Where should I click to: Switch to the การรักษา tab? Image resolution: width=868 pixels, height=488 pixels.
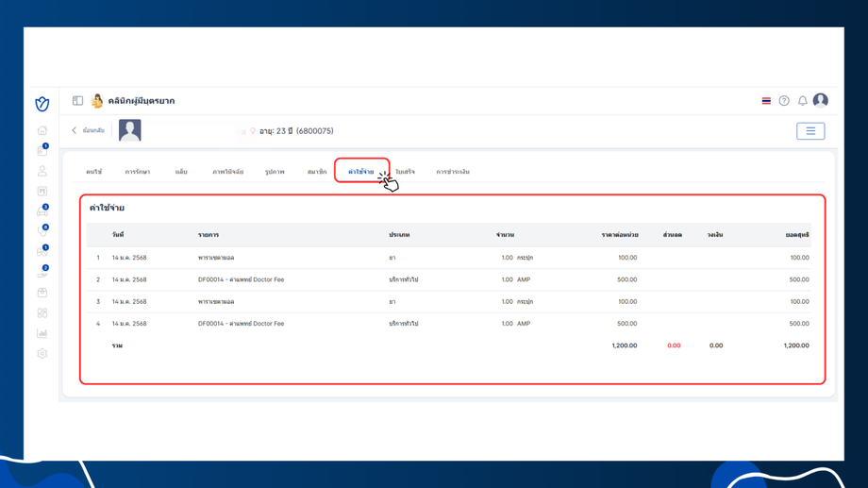click(138, 172)
